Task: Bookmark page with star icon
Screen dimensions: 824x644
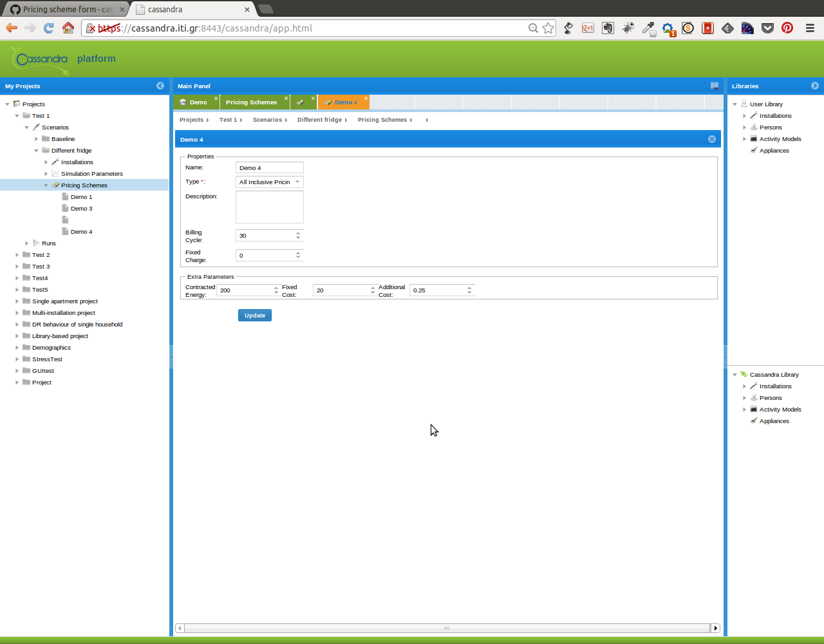Action: (x=548, y=28)
